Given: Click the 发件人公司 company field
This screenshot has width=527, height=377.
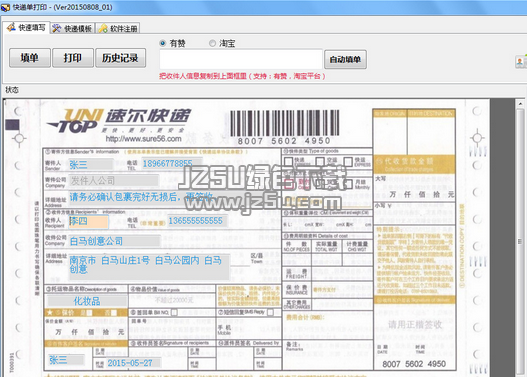Looking at the screenshot, I should pyautogui.click(x=113, y=181).
